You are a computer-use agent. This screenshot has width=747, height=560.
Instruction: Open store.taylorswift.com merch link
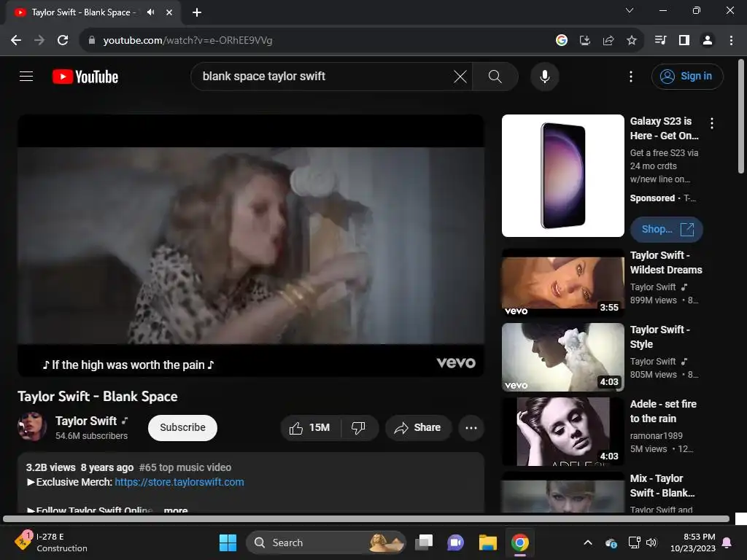coord(179,482)
